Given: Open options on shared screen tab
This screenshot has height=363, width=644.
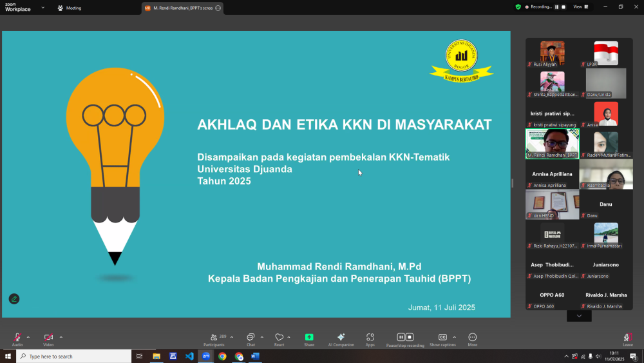Looking at the screenshot, I should click(218, 8).
